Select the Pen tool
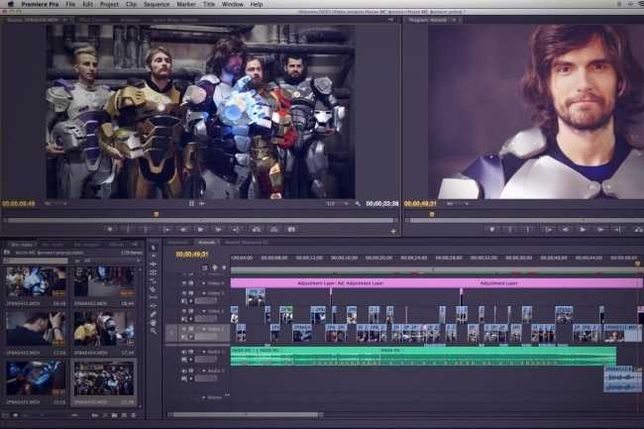644x429 pixels. click(x=154, y=314)
